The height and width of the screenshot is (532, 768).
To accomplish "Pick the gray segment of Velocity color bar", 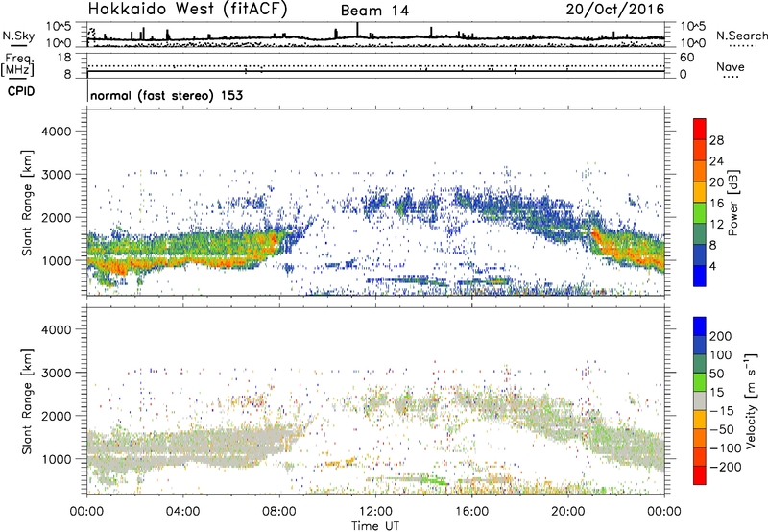I will pos(700,400).
